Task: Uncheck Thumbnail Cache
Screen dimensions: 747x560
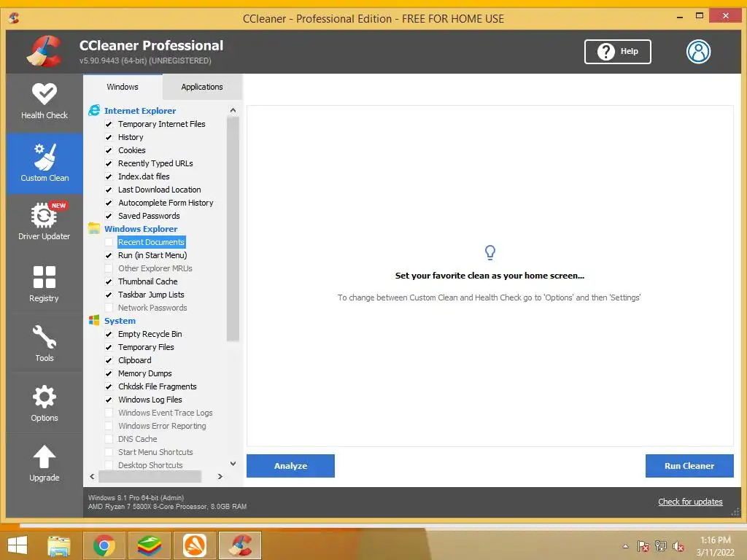Action: pyautogui.click(x=109, y=282)
